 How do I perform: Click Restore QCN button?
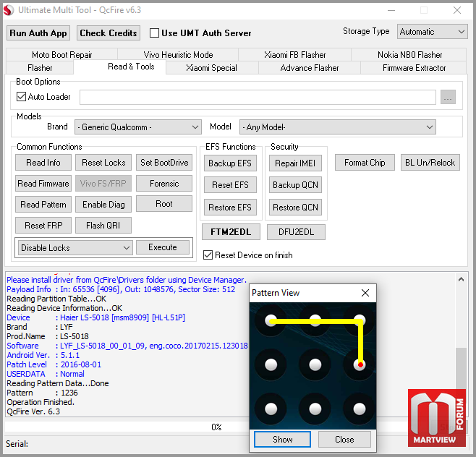[x=295, y=208]
